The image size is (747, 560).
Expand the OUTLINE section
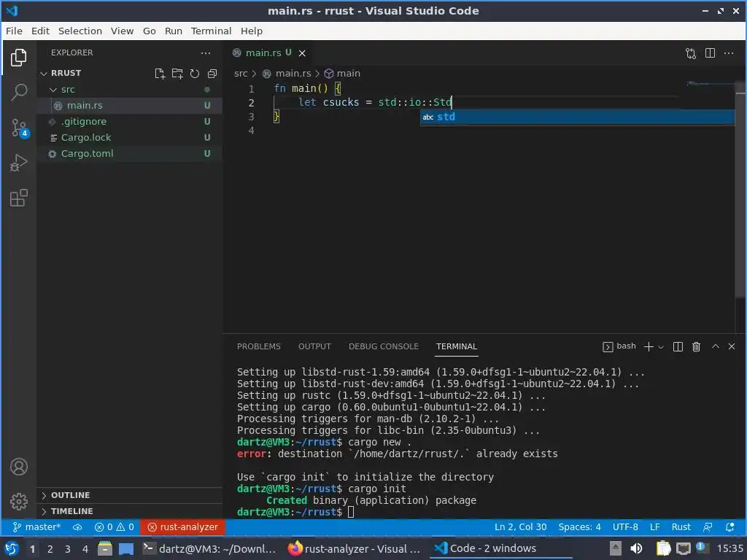[x=129, y=495]
